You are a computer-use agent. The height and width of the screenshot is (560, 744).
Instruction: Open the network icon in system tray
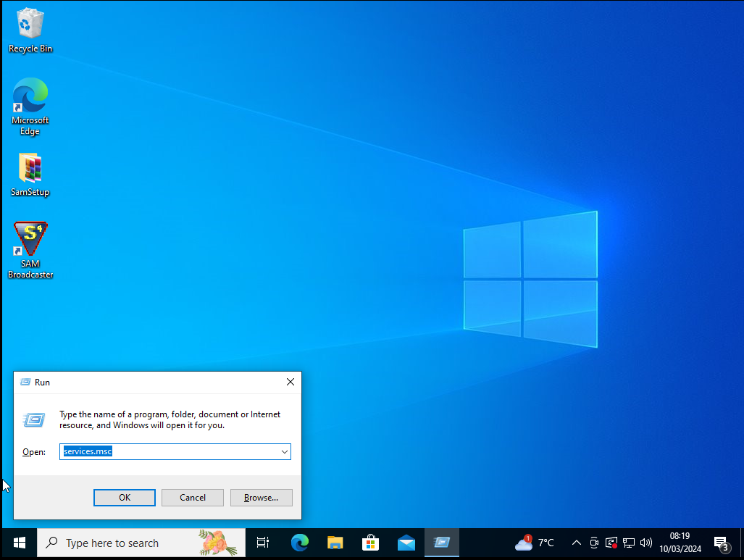(629, 543)
